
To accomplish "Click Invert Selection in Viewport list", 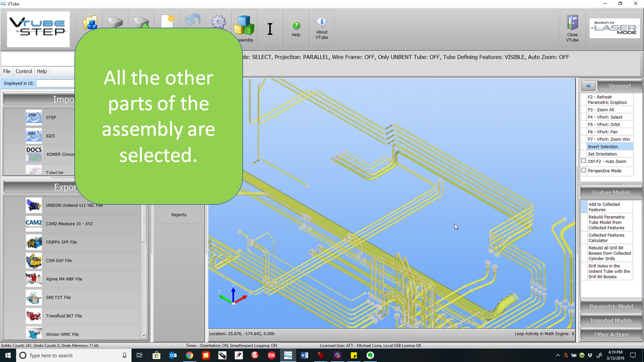I will pyautogui.click(x=603, y=147).
